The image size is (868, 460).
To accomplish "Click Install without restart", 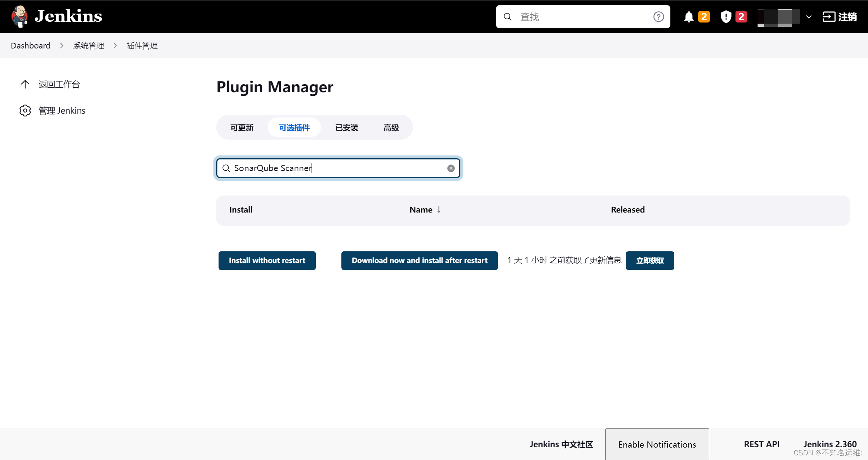I will pos(267,260).
